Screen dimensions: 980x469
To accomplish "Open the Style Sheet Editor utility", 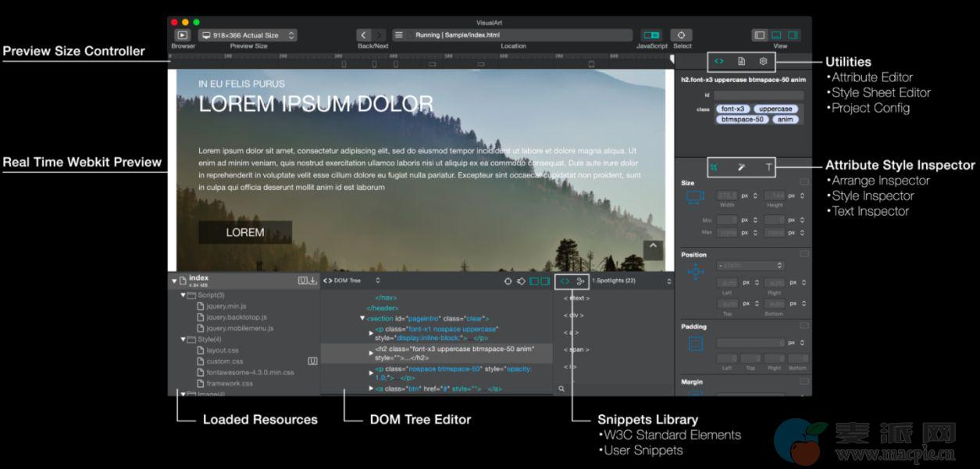I will 742,61.
